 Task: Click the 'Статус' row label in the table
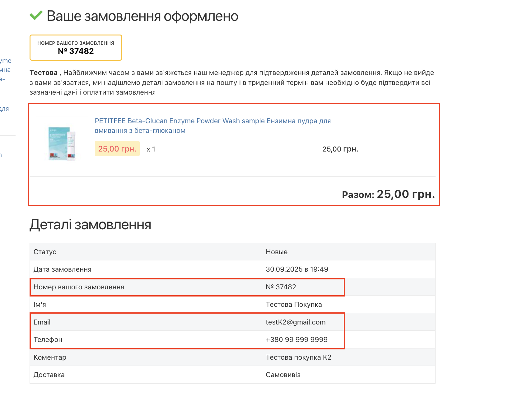tap(45, 252)
